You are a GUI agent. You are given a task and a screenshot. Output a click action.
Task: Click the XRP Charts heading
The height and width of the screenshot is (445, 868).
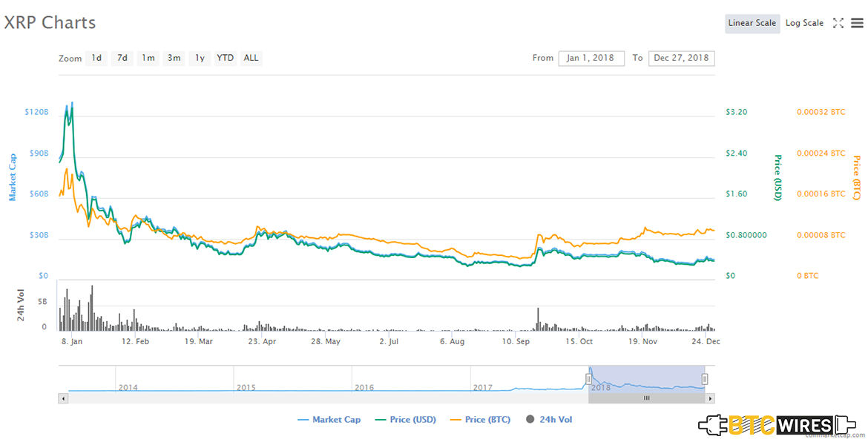(x=50, y=23)
